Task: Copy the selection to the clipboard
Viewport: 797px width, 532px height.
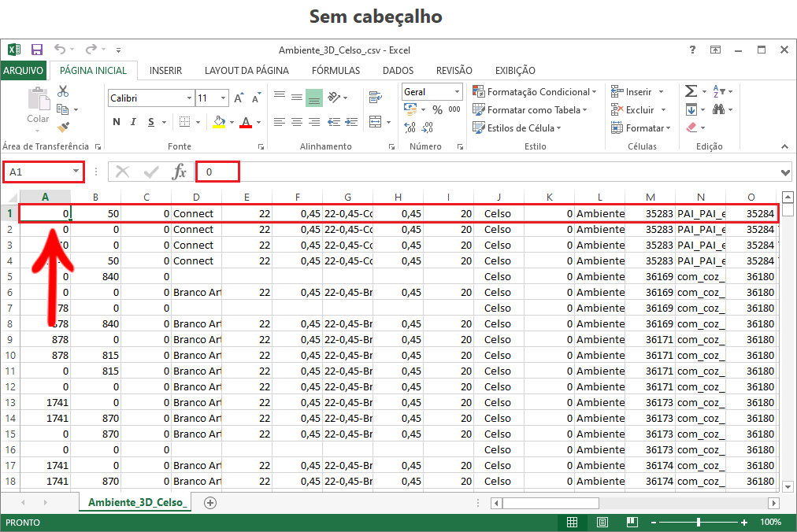Action: click(x=62, y=109)
